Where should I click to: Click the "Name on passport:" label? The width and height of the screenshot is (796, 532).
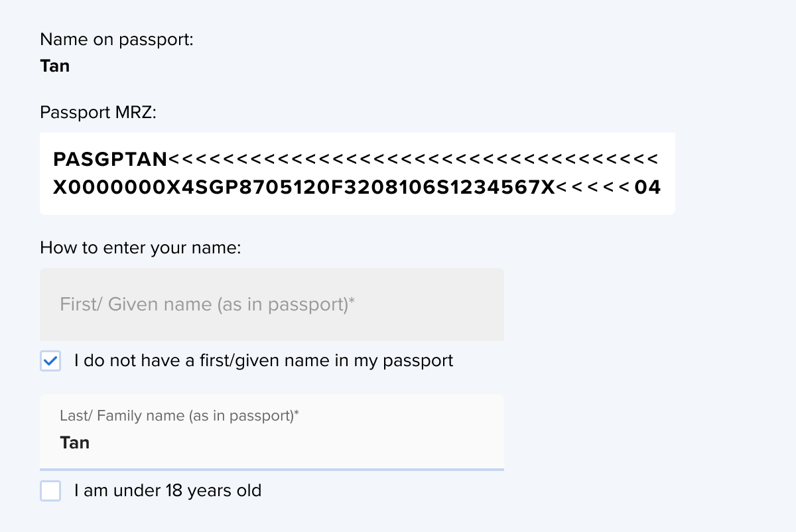(117, 40)
